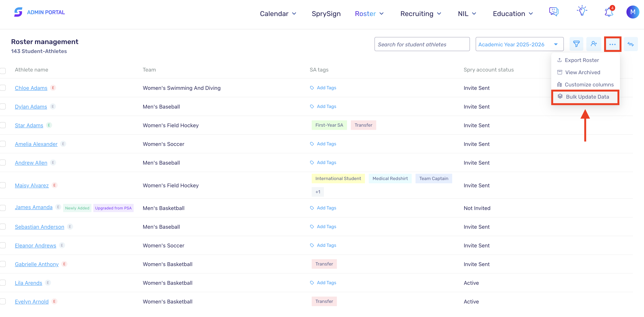Click E badge next to Evelyn Arnold
This screenshot has width=644, height=317.
pos(54,302)
